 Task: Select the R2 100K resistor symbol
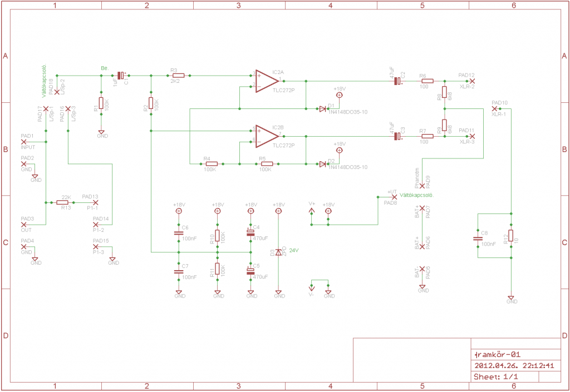click(x=151, y=103)
